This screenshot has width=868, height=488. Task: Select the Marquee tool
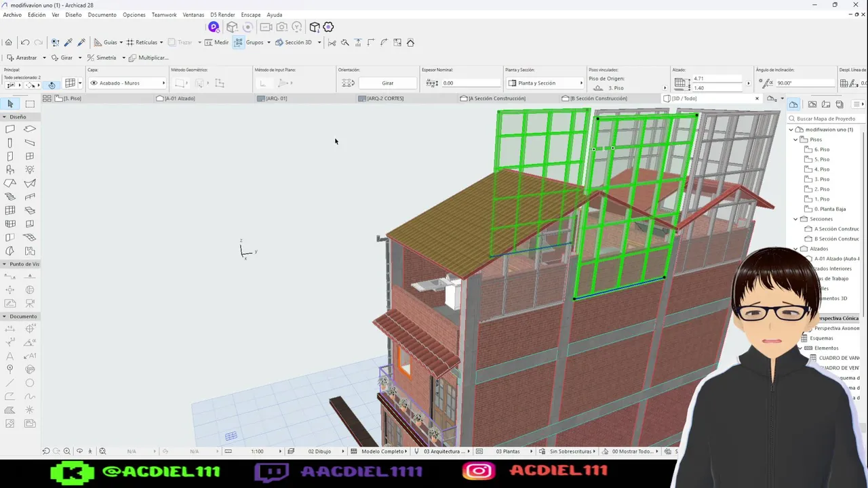30,104
